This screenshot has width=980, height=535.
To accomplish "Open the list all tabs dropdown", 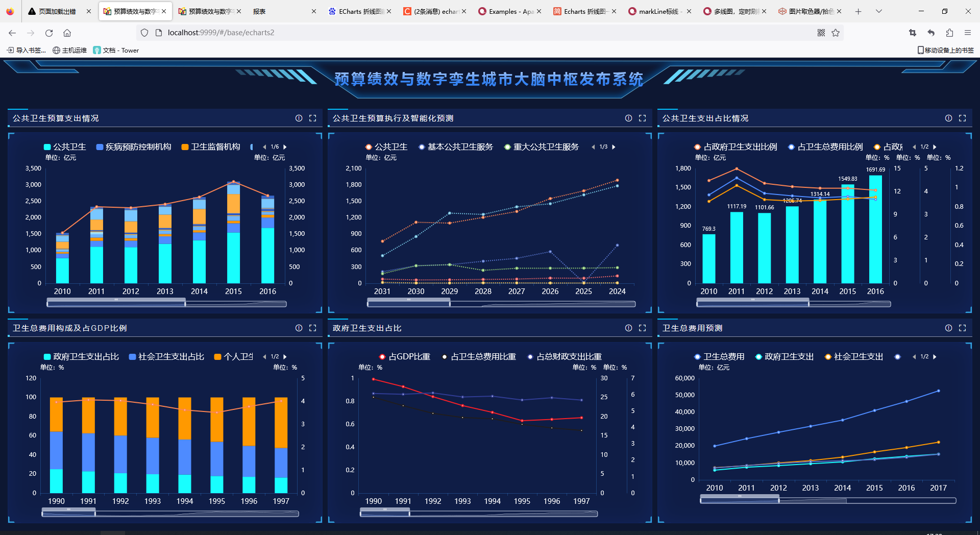I will (x=879, y=11).
